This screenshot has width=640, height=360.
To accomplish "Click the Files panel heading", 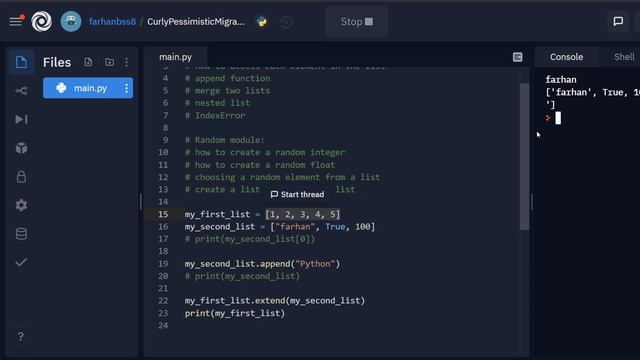I will [57, 62].
